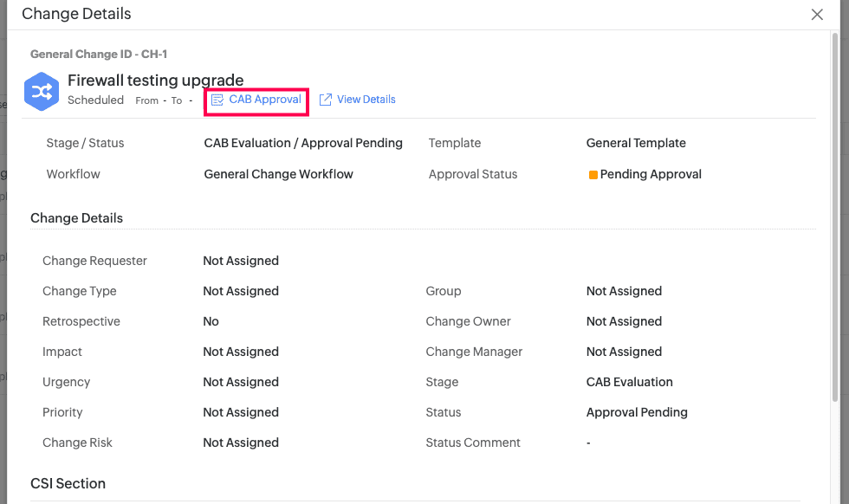Click the orange Pending Approval status swatch
The height and width of the screenshot is (504, 849).
pyautogui.click(x=593, y=175)
